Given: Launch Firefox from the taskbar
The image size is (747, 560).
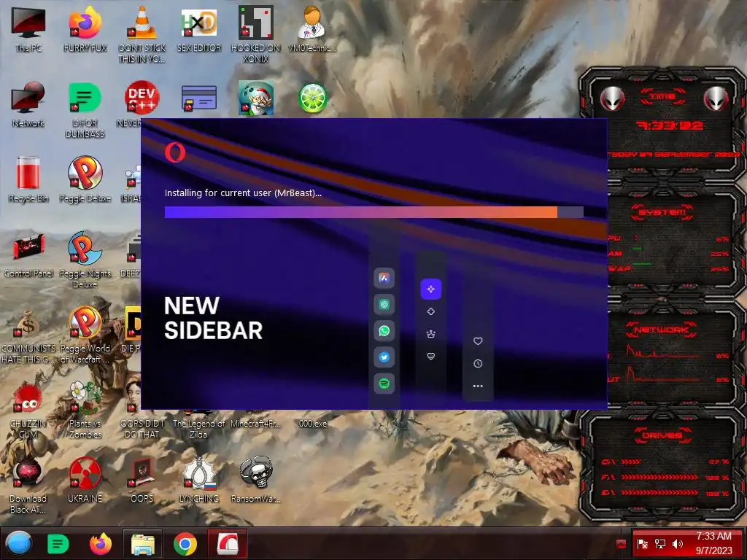Looking at the screenshot, I should (x=101, y=543).
